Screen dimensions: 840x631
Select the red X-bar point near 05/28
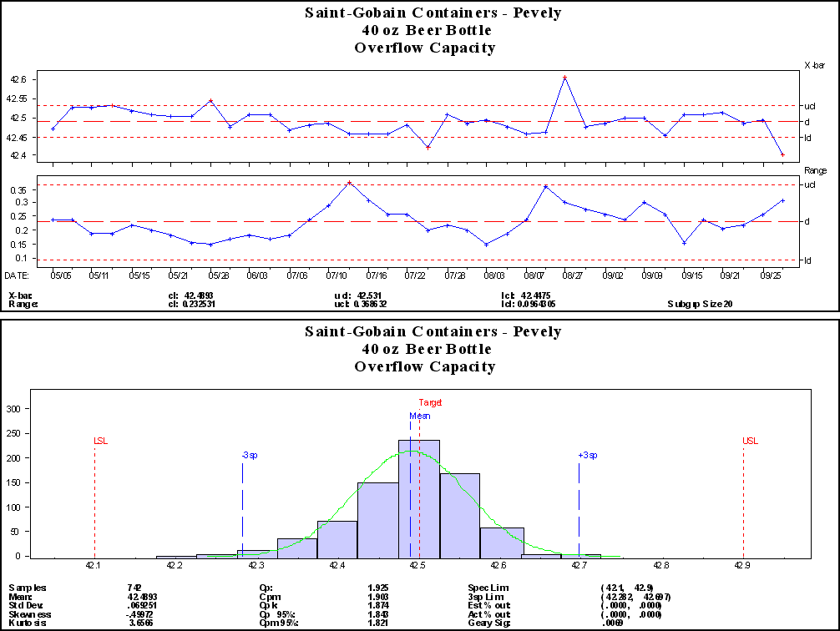tap(210, 100)
